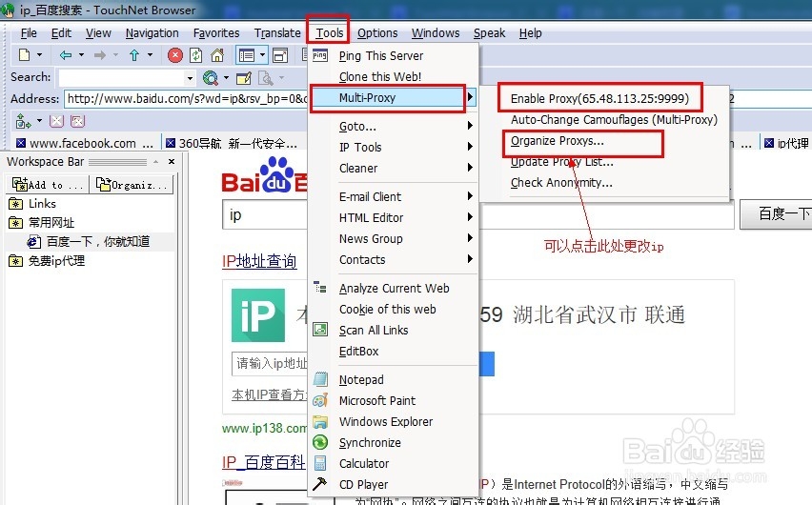Viewport: 812px width, 505px height.
Task: Open the layout icon dropdown arrow
Action: point(262,54)
